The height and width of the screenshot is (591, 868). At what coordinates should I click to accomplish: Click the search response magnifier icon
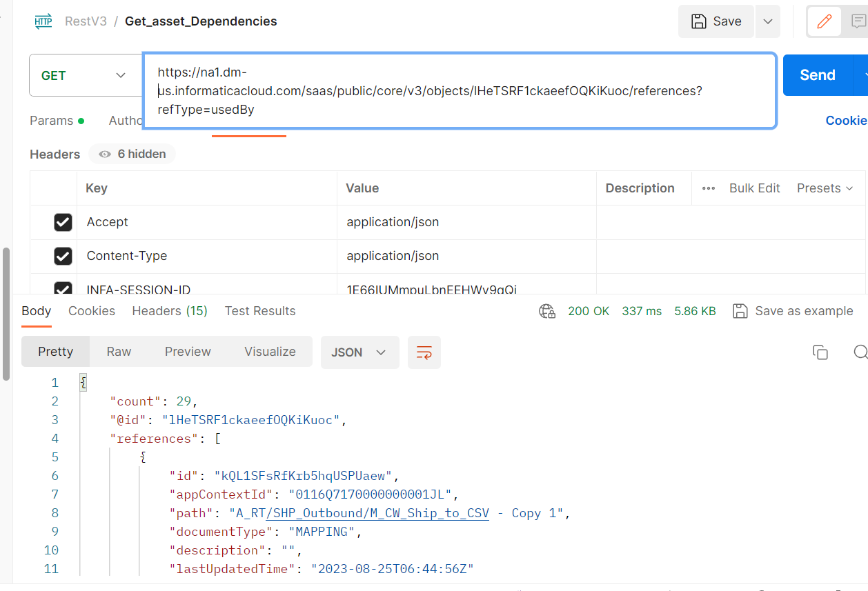coord(860,352)
